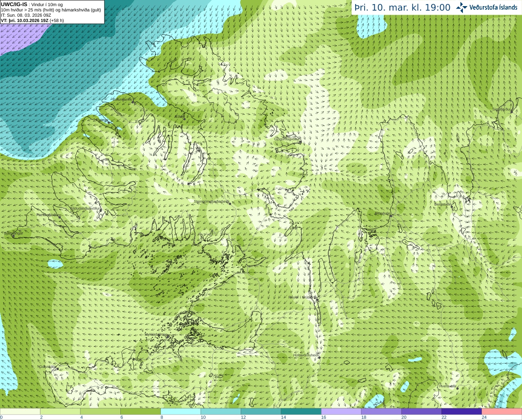
Task: Select the 8–10 m/s light cyan legend swatch
Action: point(181,411)
